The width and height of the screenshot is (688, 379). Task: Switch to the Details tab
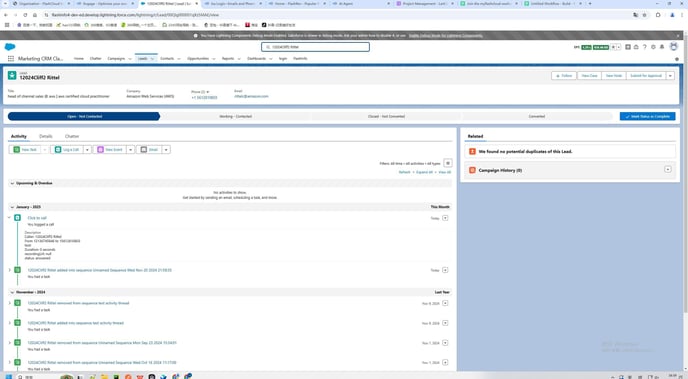coord(46,136)
